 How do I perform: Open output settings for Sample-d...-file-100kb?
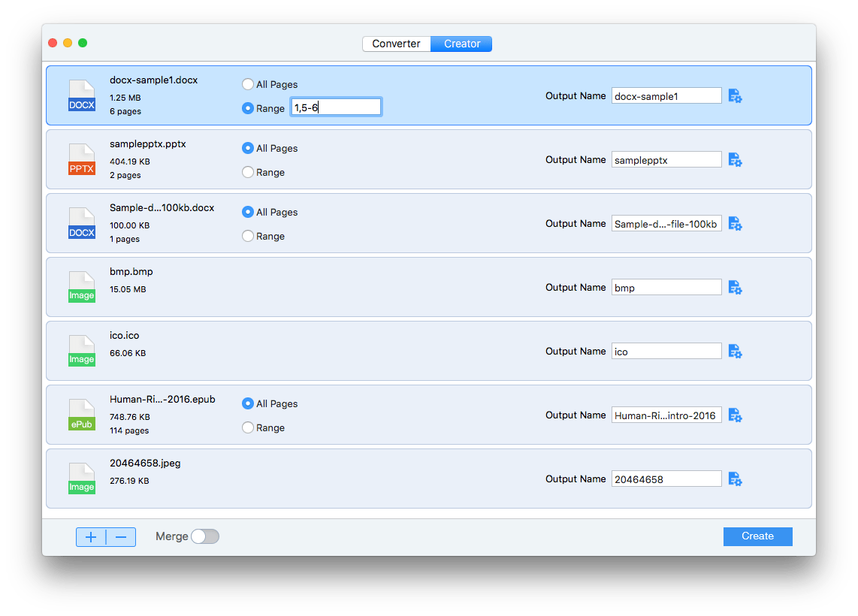[x=735, y=224]
